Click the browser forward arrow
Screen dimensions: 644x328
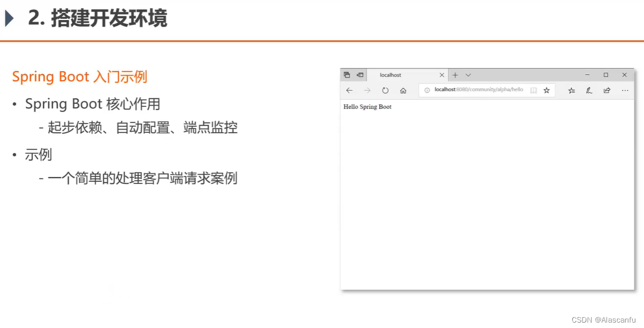(367, 91)
